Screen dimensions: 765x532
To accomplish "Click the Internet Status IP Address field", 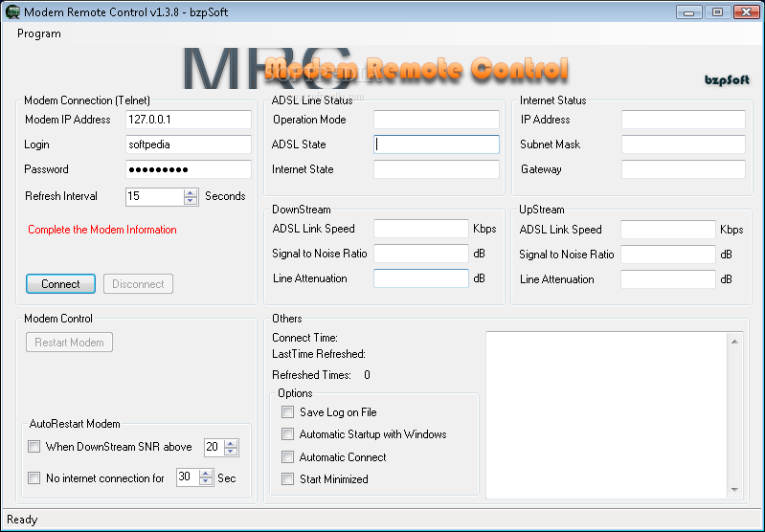I will [x=684, y=120].
